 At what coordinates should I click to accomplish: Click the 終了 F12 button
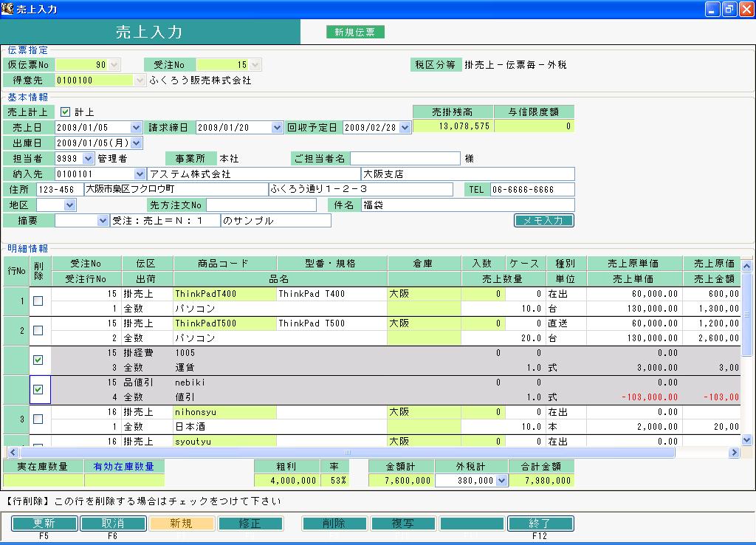coord(540,524)
